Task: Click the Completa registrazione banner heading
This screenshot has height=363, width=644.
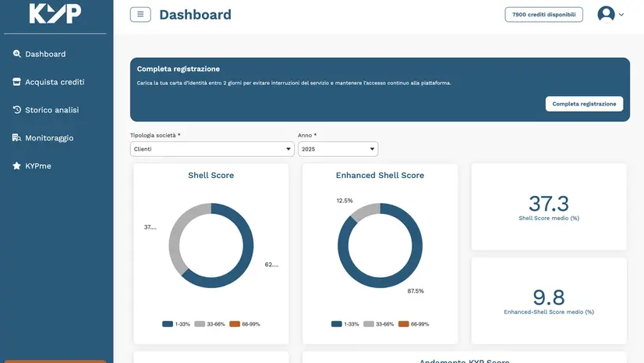Action: point(179,69)
